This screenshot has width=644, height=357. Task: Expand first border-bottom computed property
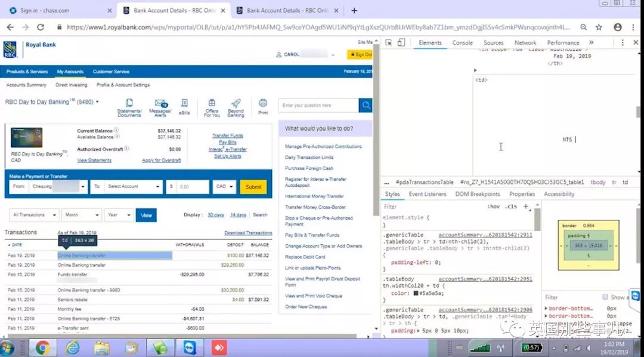click(546, 308)
